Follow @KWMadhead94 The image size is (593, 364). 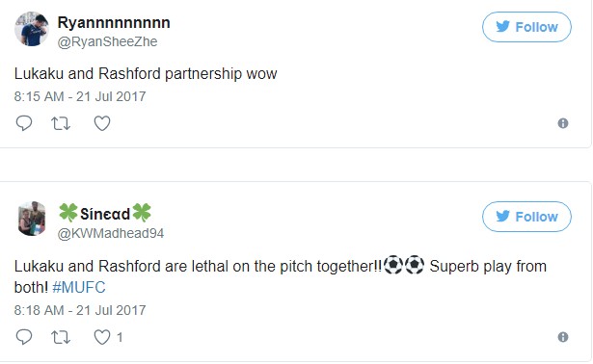(x=526, y=217)
